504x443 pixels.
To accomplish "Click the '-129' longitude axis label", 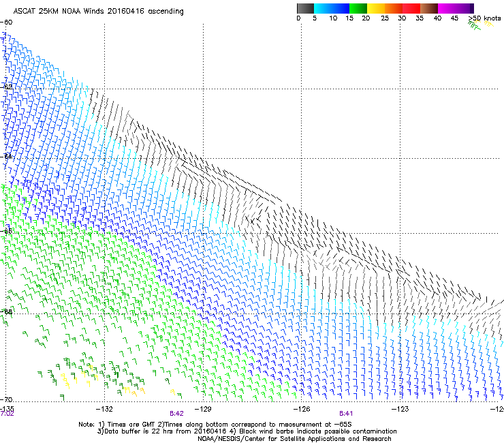I will [x=203, y=409].
